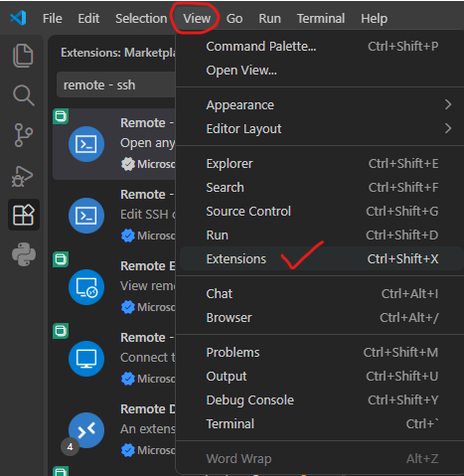Image resolution: width=464 pixels, height=476 pixels.
Task: Click the 'Edit SSH' extension terminal icon
Action: point(86,216)
